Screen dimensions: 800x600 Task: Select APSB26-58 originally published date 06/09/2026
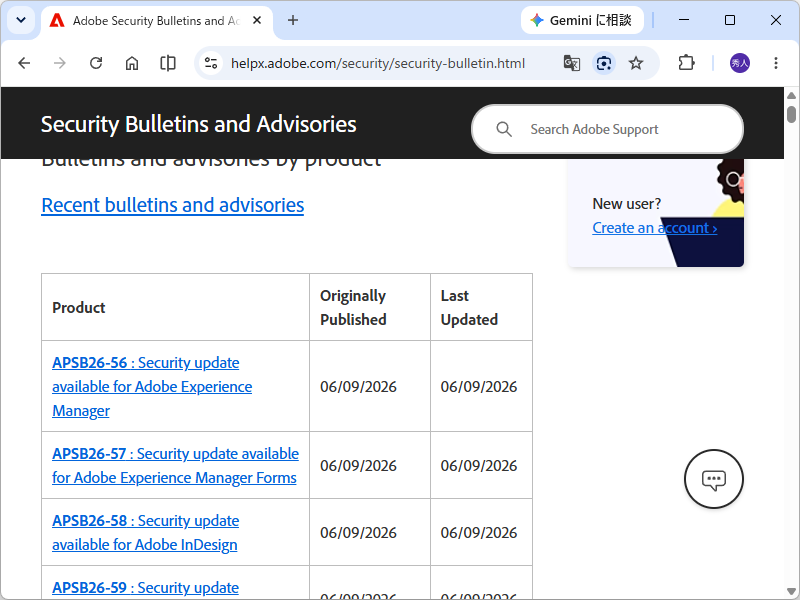pyautogui.click(x=358, y=533)
